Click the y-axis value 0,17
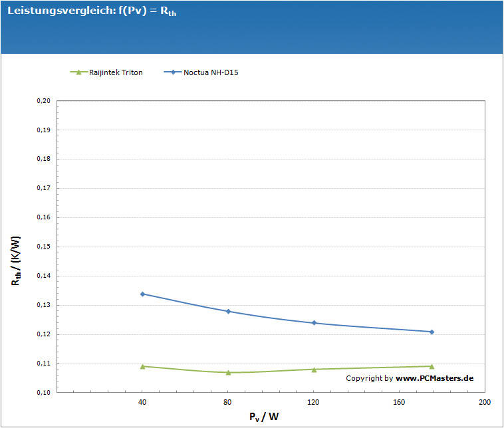 click(44, 188)
